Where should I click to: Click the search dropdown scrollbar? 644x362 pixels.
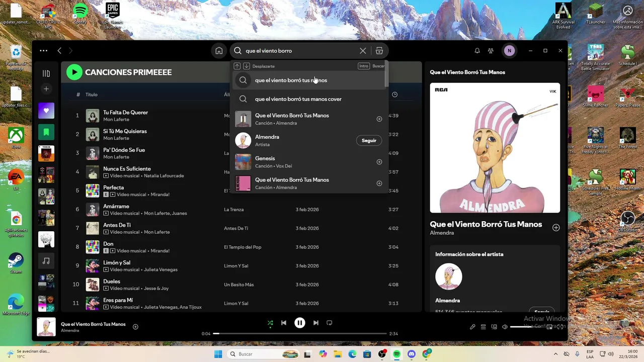click(386, 74)
